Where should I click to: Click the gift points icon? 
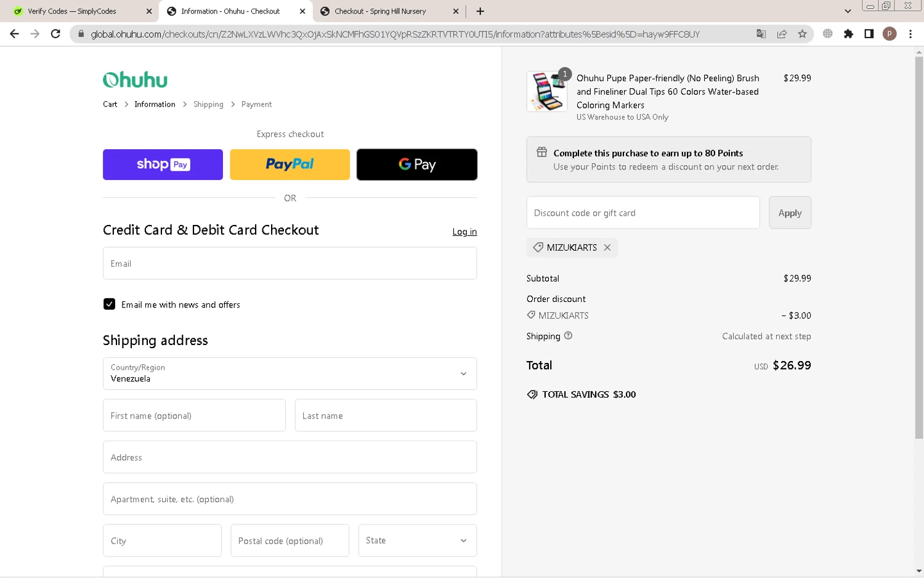[541, 152]
